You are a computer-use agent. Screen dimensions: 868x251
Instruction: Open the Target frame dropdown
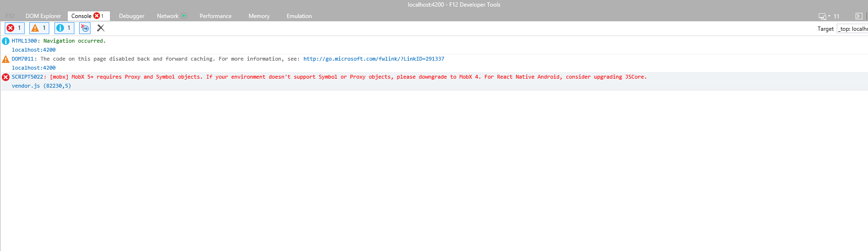pos(852,29)
